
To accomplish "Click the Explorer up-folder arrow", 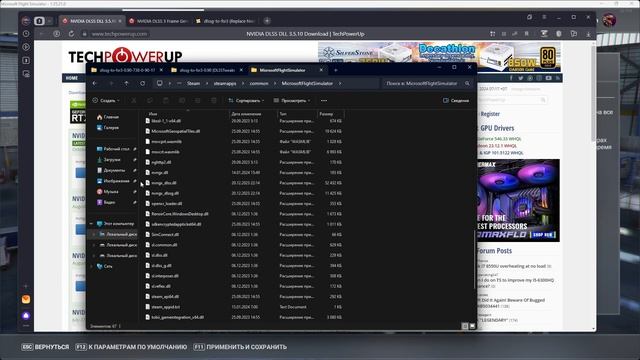I will [x=127, y=83].
